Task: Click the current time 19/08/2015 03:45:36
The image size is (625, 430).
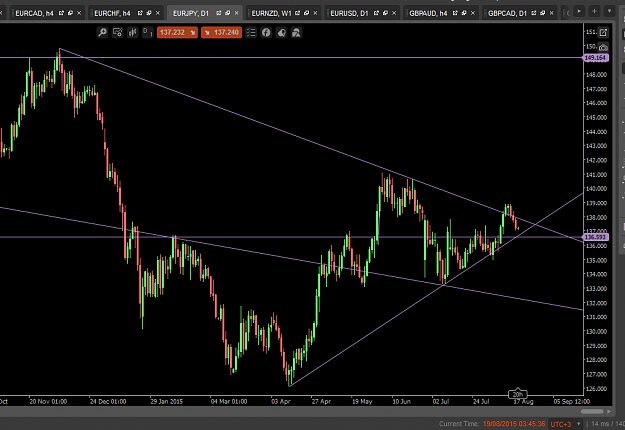Action: coord(514,424)
